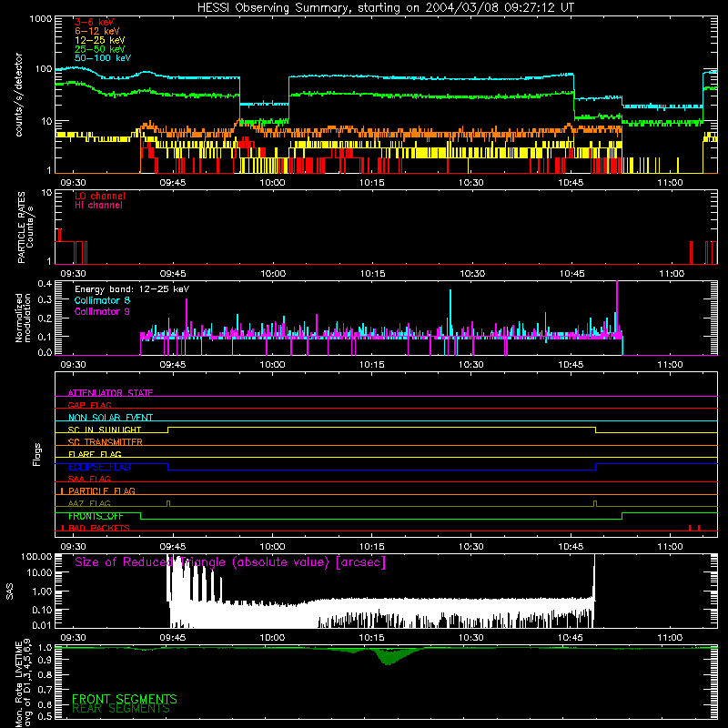728x728 pixels.
Task: Select the 6-12 keV legend label
Action: (97, 31)
